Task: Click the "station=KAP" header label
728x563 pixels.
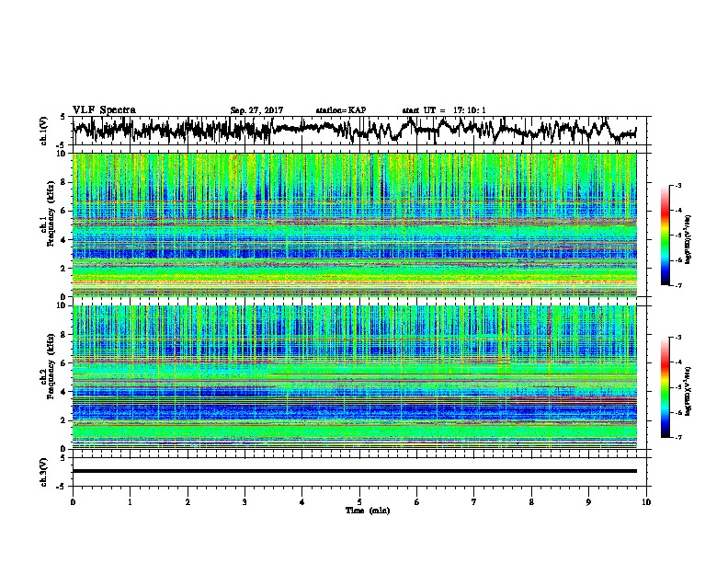Action: (341, 110)
